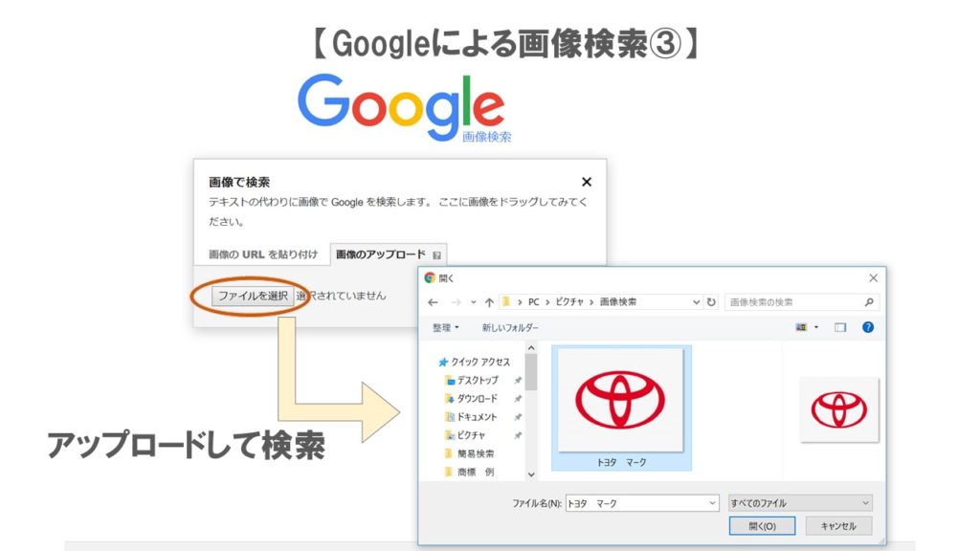Open the 整理 dropdown menu
The width and height of the screenshot is (980, 551).
(445, 327)
